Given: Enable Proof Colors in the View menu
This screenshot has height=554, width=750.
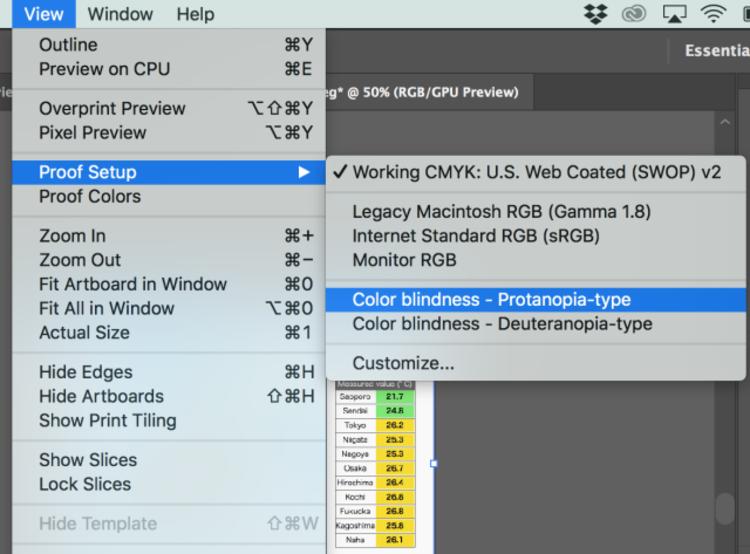Looking at the screenshot, I should click(89, 197).
